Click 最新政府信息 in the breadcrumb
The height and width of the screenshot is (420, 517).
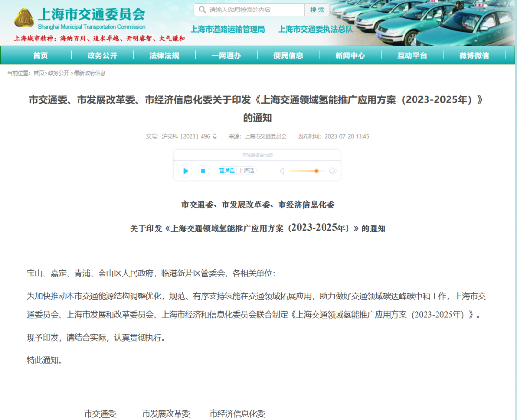(x=90, y=73)
